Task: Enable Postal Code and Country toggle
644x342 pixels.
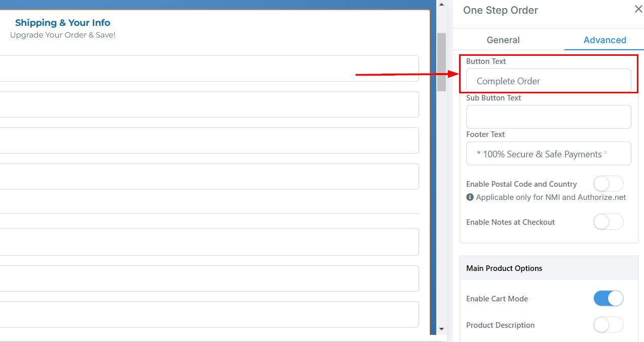Action: click(x=608, y=184)
